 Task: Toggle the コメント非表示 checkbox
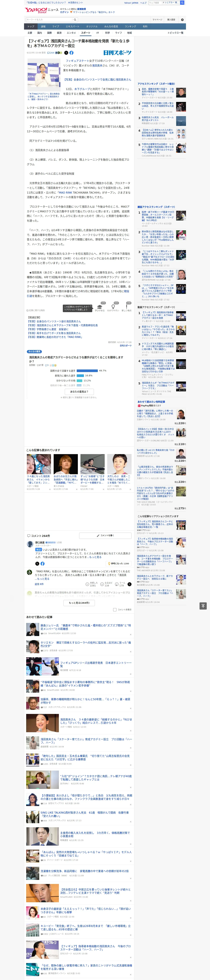[x=115, y=609]
